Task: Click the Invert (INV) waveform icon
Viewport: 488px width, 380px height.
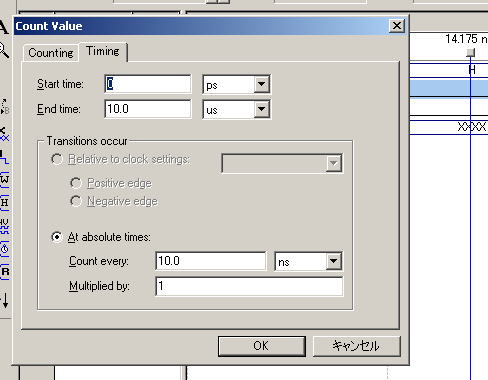Action: pos(4,225)
